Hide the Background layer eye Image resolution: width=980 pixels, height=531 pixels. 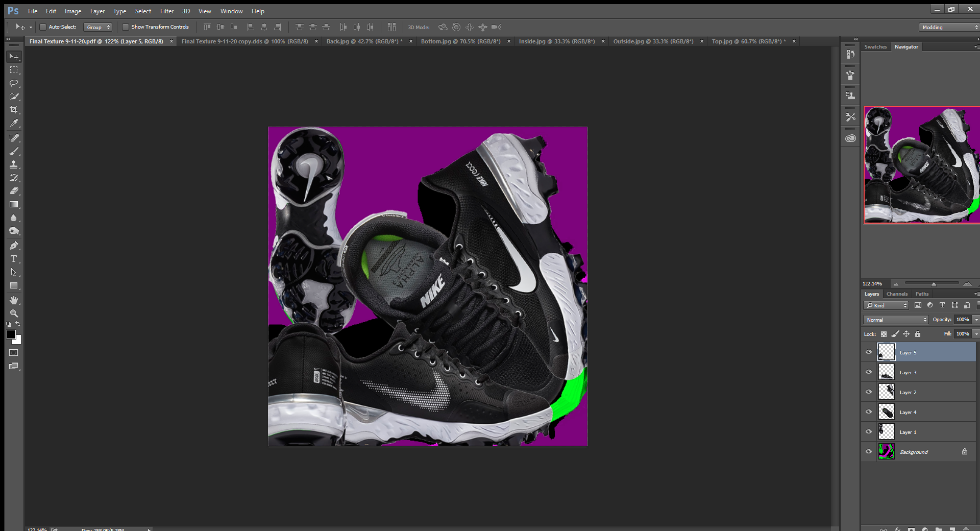tap(869, 452)
